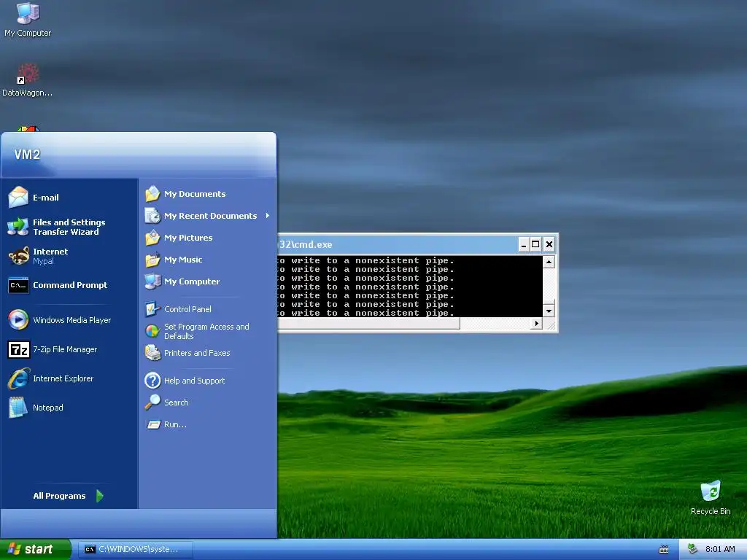Open the Printers and Faxes icon

152,353
